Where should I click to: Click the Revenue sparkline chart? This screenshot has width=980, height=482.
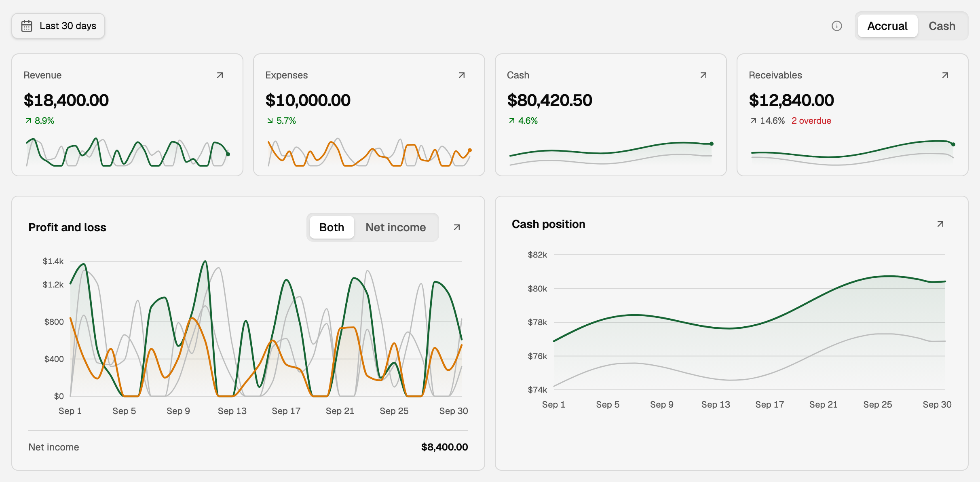point(127,152)
